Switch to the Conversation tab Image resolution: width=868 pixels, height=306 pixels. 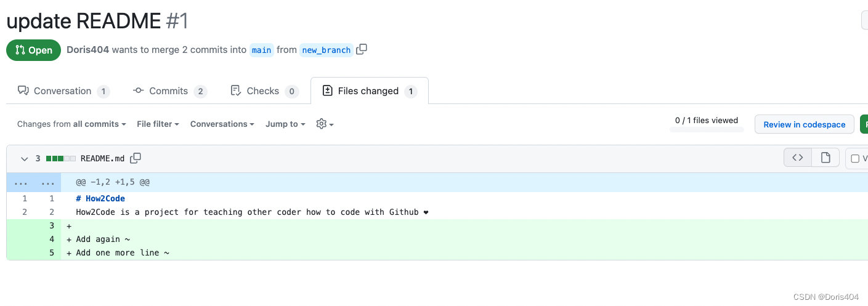tap(63, 91)
